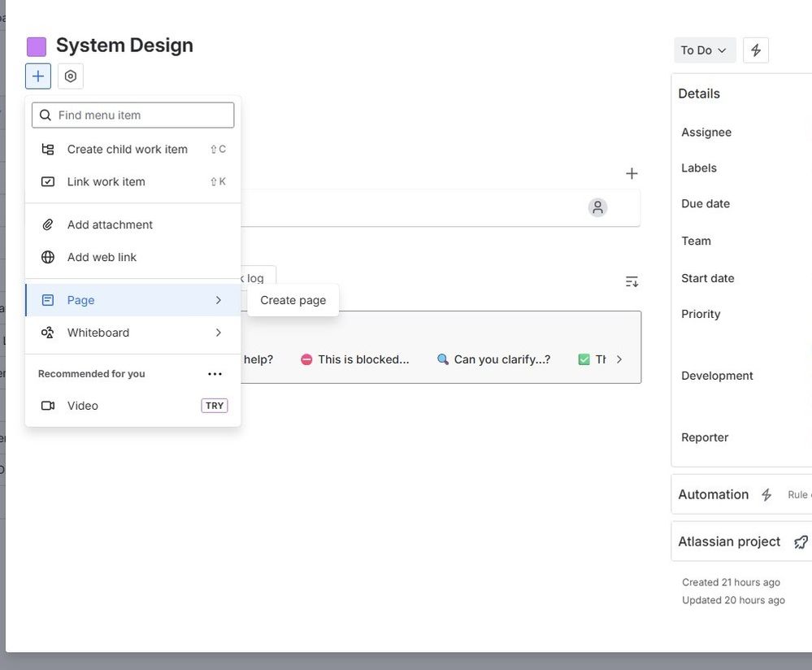The width and height of the screenshot is (812, 670).
Task: Open the To Do status dropdown
Action: click(704, 50)
